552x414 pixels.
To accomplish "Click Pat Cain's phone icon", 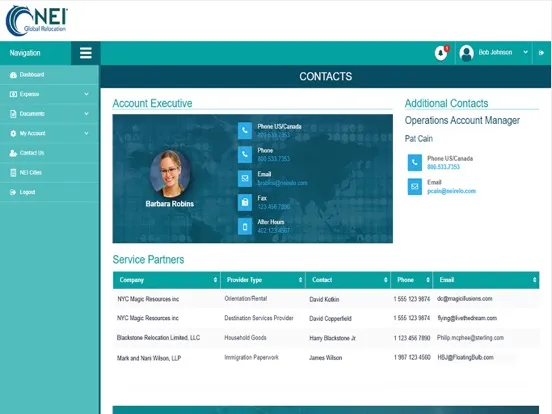I will pyautogui.click(x=415, y=163).
